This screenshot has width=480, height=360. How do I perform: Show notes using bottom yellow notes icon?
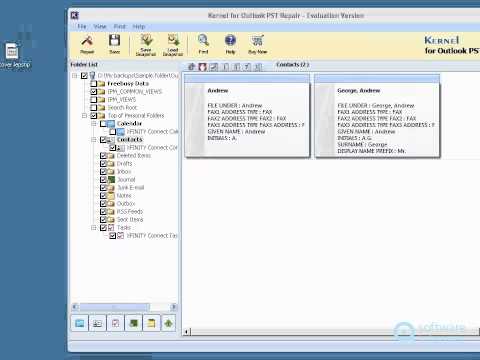[x=151, y=323]
